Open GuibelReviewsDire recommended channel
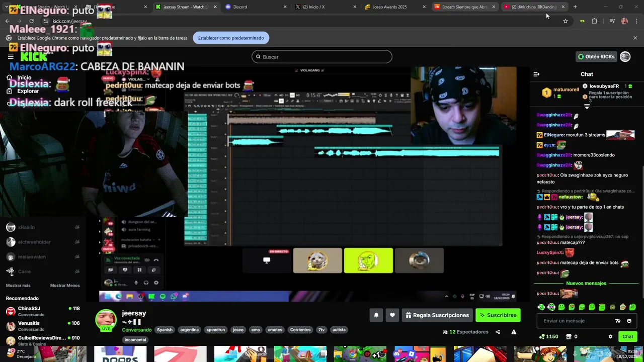The height and width of the screenshot is (362, 644). point(43,340)
